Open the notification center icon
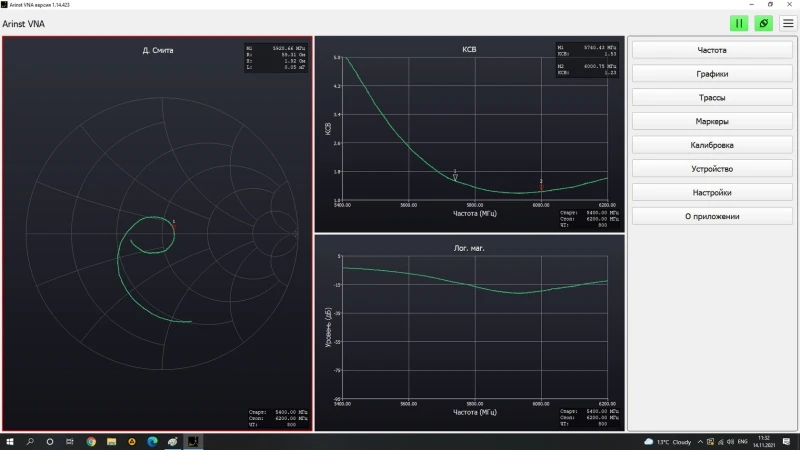800x450 pixels. (787, 442)
